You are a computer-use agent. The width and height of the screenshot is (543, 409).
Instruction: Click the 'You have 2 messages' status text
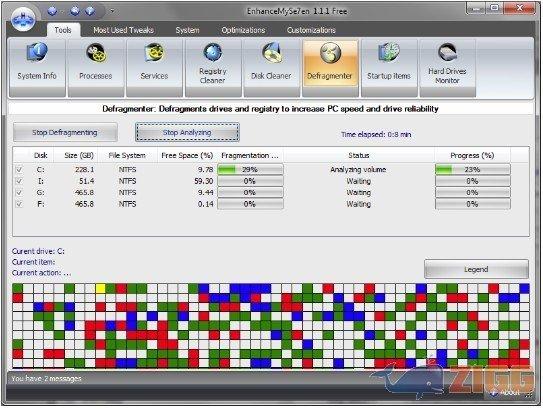point(46,379)
